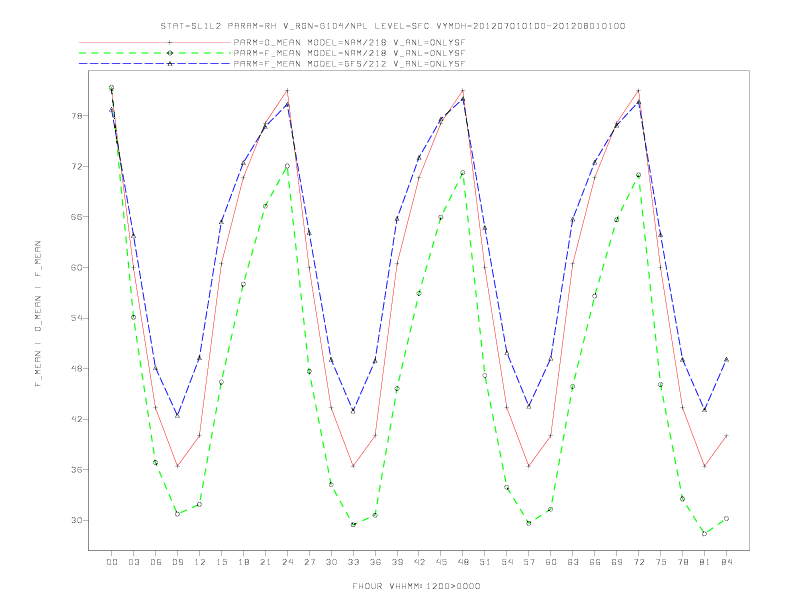
Task: Click y-axis tick label 36
Action: 76,470
